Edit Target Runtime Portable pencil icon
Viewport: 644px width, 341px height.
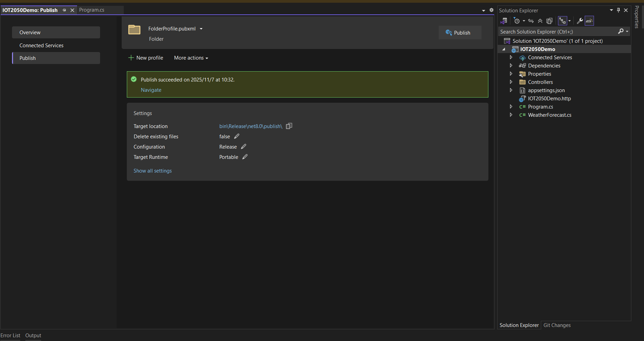(x=245, y=157)
